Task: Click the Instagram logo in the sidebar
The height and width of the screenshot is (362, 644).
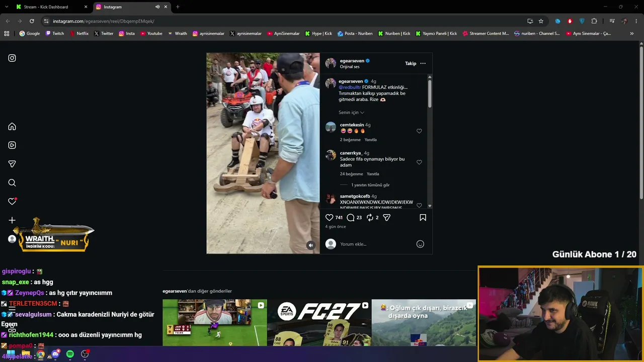Action: (x=12, y=58)
